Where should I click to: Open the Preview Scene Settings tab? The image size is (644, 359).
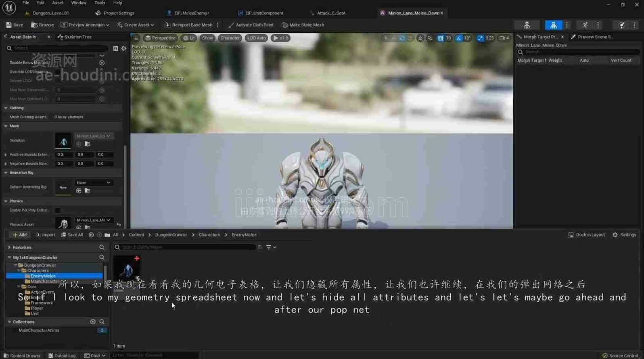point(592,37)
